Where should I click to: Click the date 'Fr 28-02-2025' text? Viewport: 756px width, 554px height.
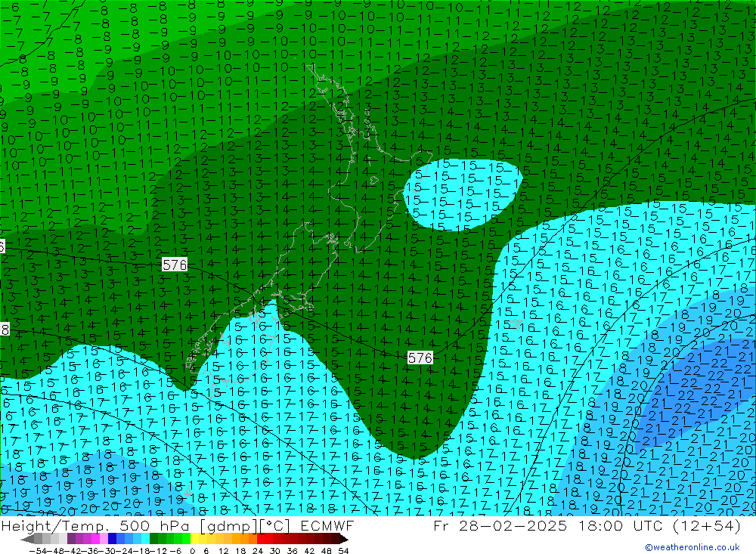point(500,525)
